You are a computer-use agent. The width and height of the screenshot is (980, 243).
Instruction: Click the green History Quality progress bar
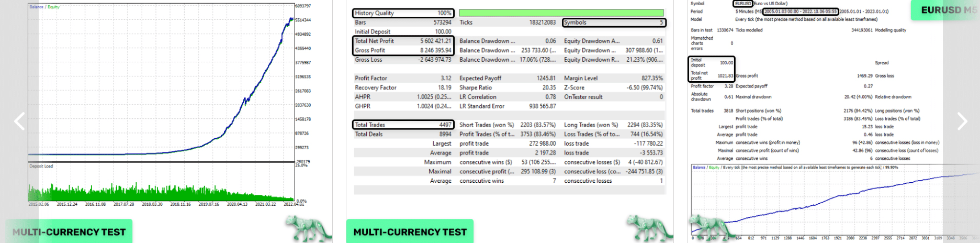(561, 13)
